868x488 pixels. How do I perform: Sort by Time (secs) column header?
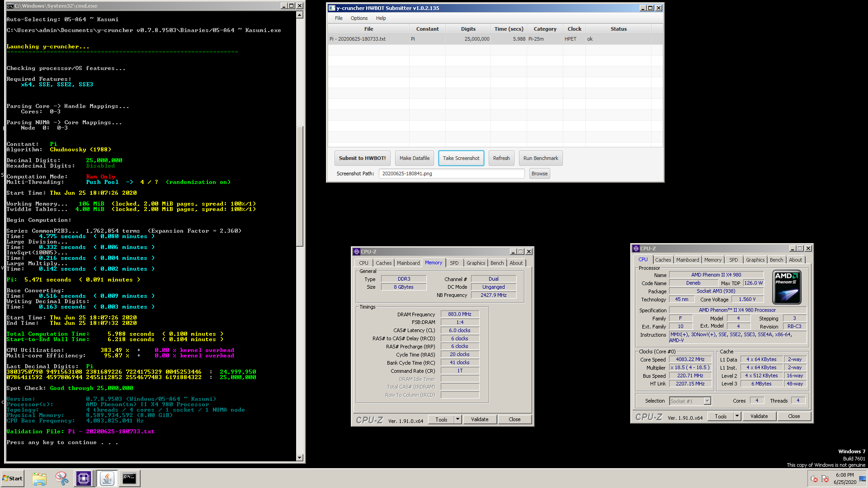tap(509, 29)
